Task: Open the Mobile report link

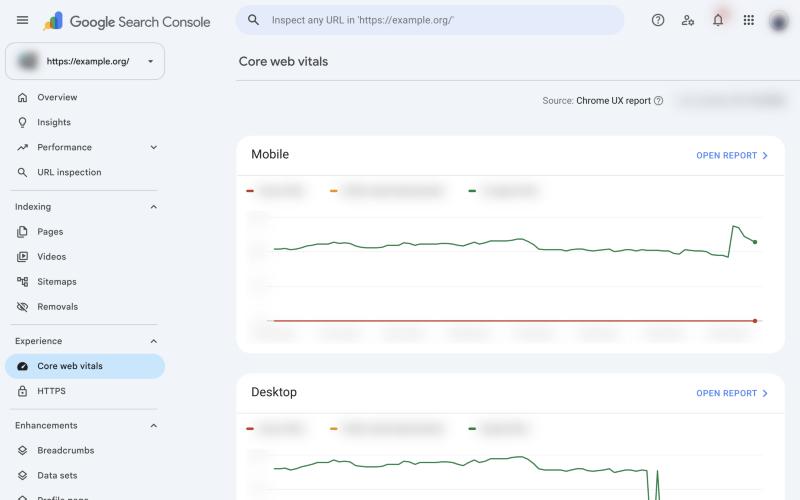Action: pyautogui.click(x=732, y=156)
